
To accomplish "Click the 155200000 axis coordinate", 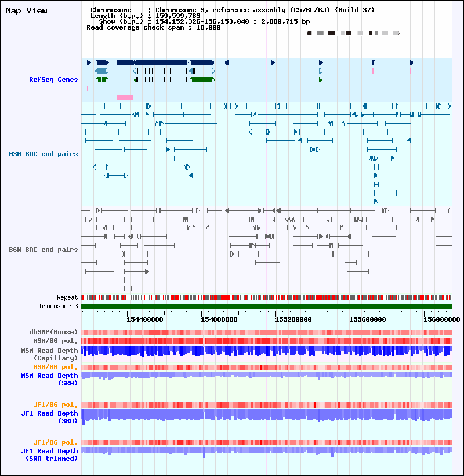I will pyautogui.click(x=293, y=319).
